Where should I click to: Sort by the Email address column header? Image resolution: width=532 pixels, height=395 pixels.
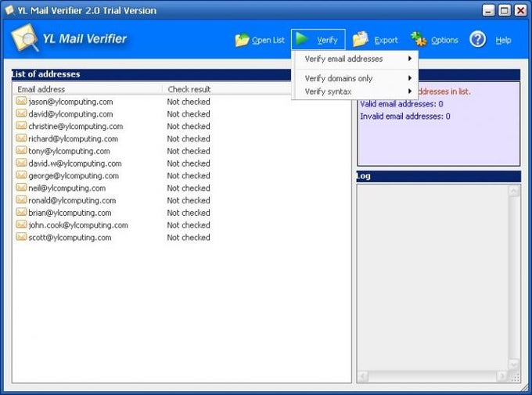[88, 89]
